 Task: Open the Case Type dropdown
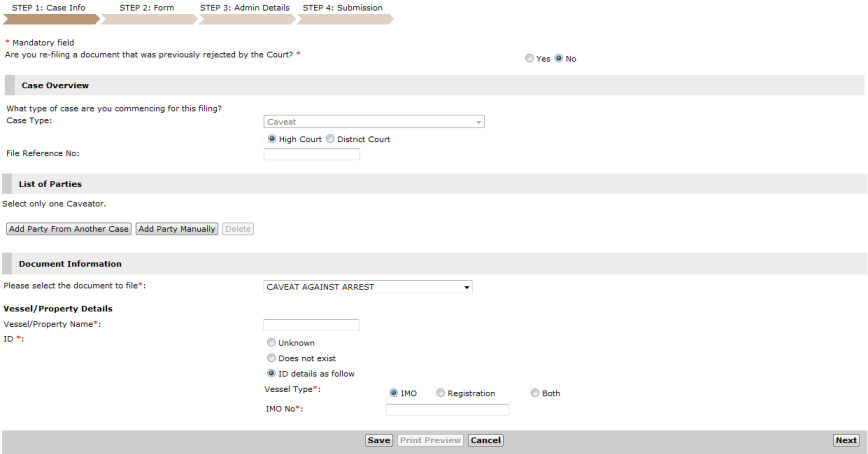(374, 121)
